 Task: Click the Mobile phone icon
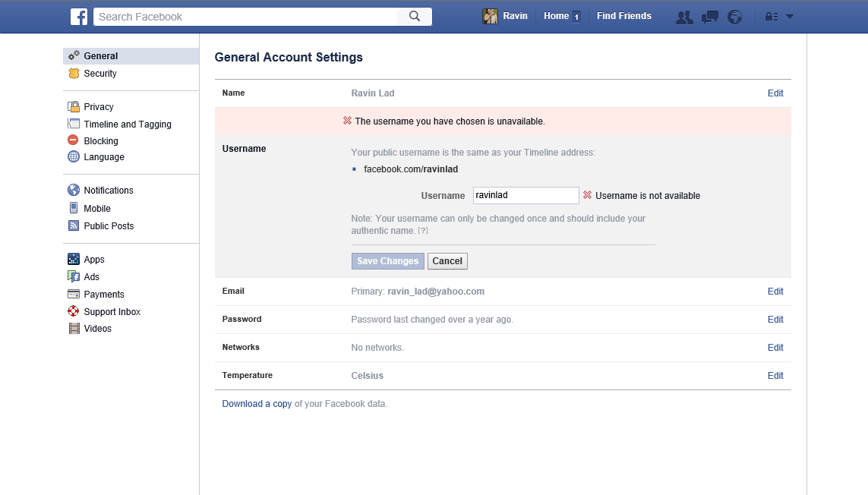[x=74, y=207]
